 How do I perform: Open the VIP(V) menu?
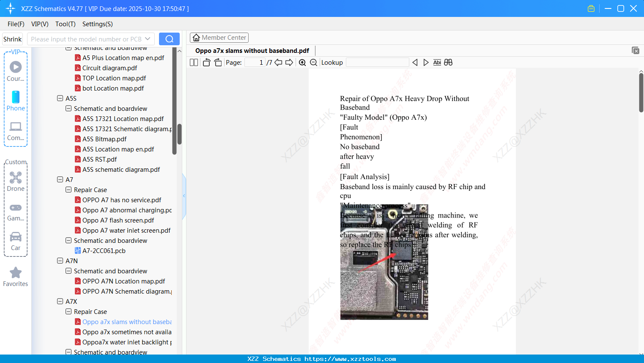(40, 24)
